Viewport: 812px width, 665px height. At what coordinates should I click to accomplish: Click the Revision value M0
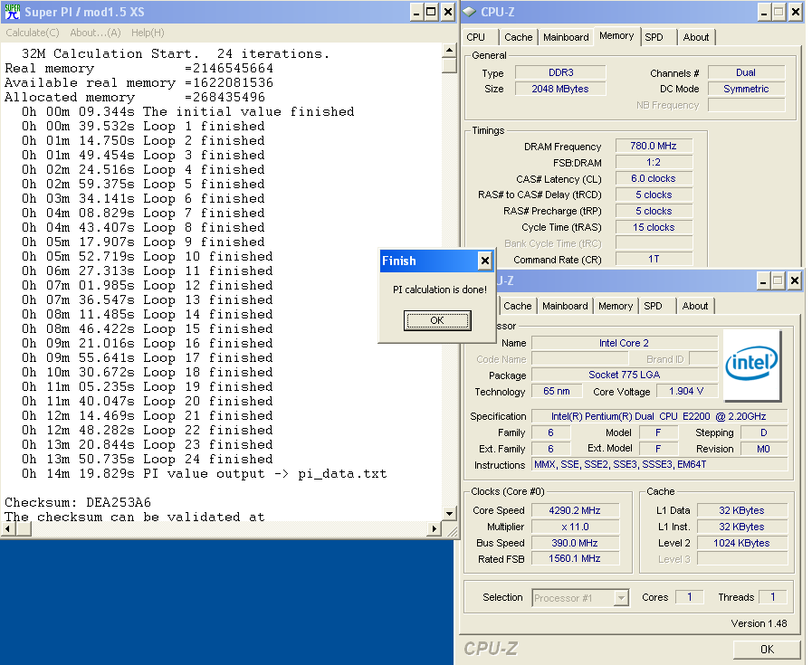point(764,449)
